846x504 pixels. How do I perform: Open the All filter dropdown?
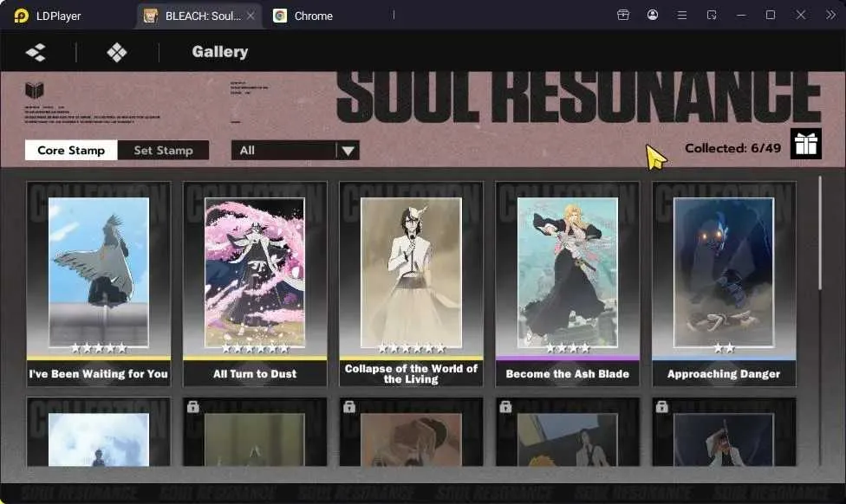coord(295,151)
